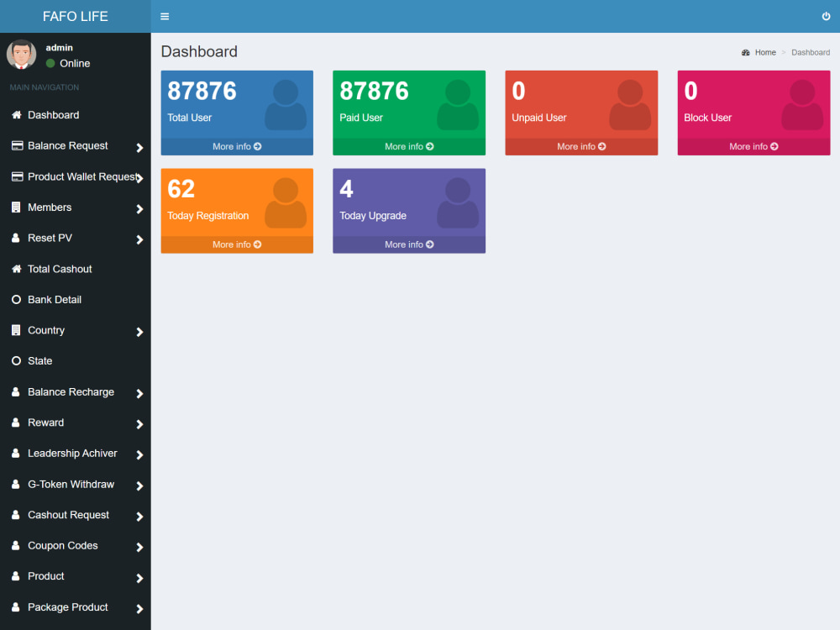Click More info on Today Registration card
840x630 pixels.
click(x=237, y=244)
